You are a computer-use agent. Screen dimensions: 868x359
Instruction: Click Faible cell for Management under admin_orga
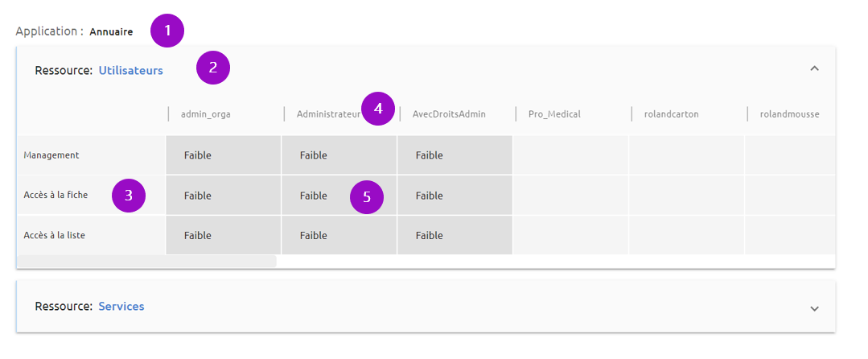click(x=224, y=155)
